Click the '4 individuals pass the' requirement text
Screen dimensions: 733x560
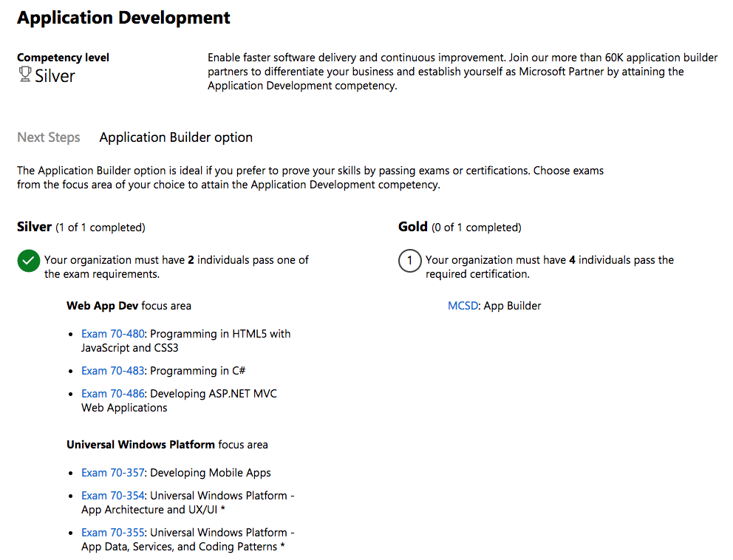point(621,260)
